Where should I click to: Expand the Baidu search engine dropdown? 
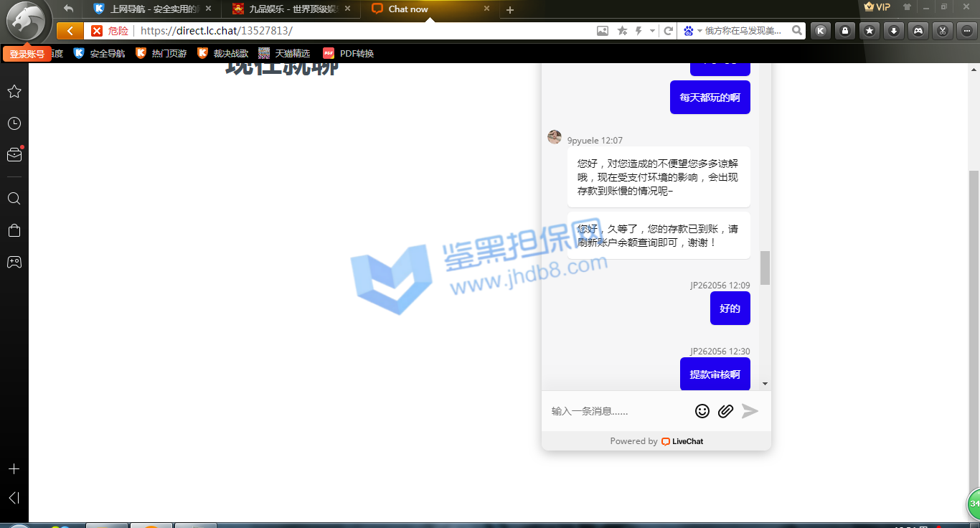tap(692, 31)
